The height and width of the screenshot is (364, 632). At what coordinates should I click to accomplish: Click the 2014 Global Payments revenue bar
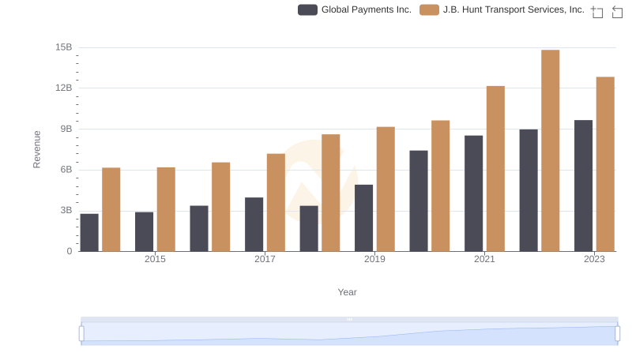(x=89, y=233)
